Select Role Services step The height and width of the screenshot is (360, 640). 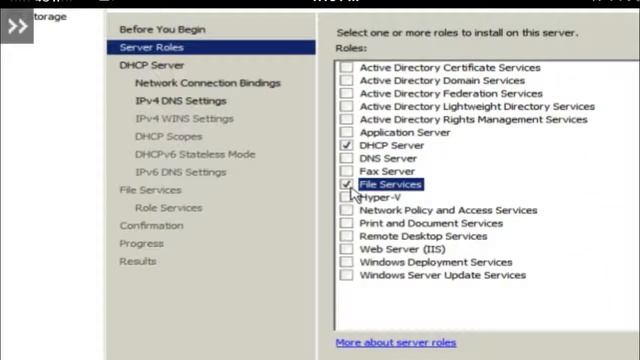coord(169,208)
